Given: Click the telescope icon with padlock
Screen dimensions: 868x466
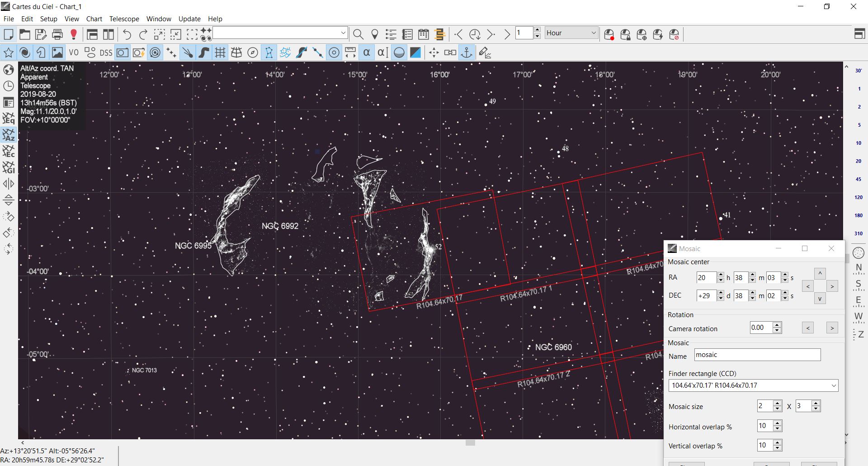Looking at the screenshot, I should 625,34.
